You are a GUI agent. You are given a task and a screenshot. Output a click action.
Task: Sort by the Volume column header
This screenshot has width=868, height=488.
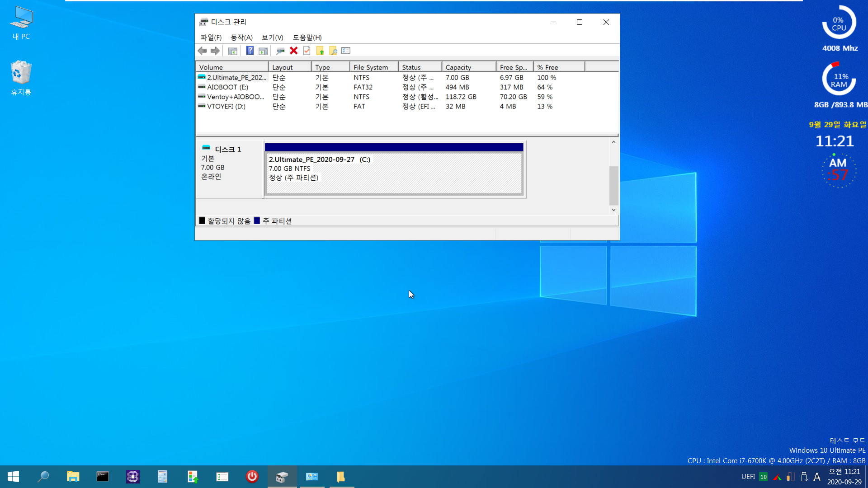click(x=232, y=67)
